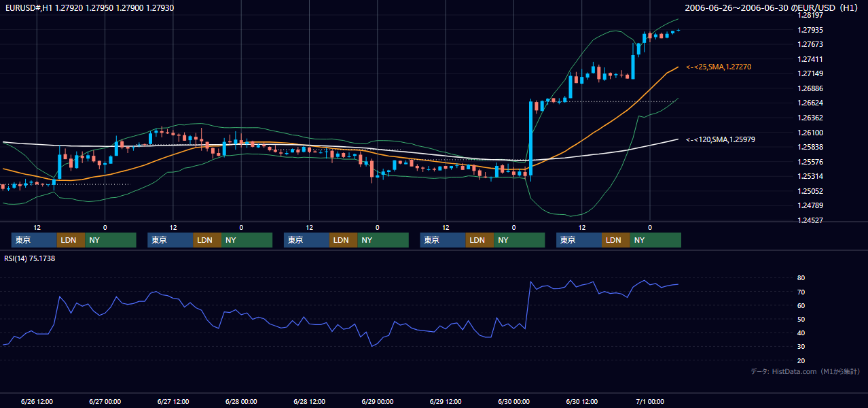Select the 6/27 12:00 time label
The height and width of the screenshot is (408, 868).
tap(173, 401)
